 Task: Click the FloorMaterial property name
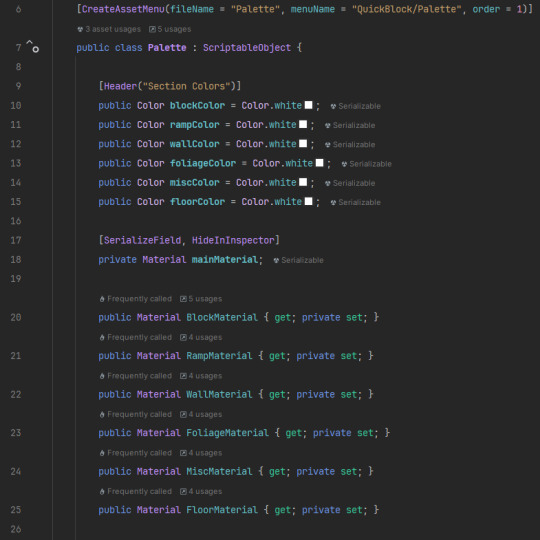click(x=222, y=510)
